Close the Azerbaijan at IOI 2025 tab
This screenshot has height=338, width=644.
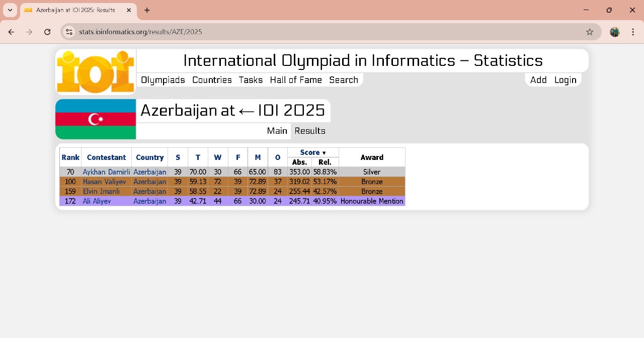click(129, 10)
